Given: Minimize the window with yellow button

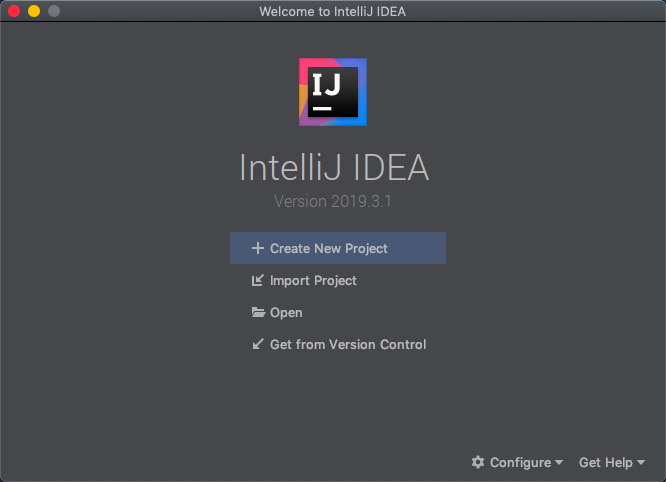Looking at the screenshot, I should (x=34, y=11).
